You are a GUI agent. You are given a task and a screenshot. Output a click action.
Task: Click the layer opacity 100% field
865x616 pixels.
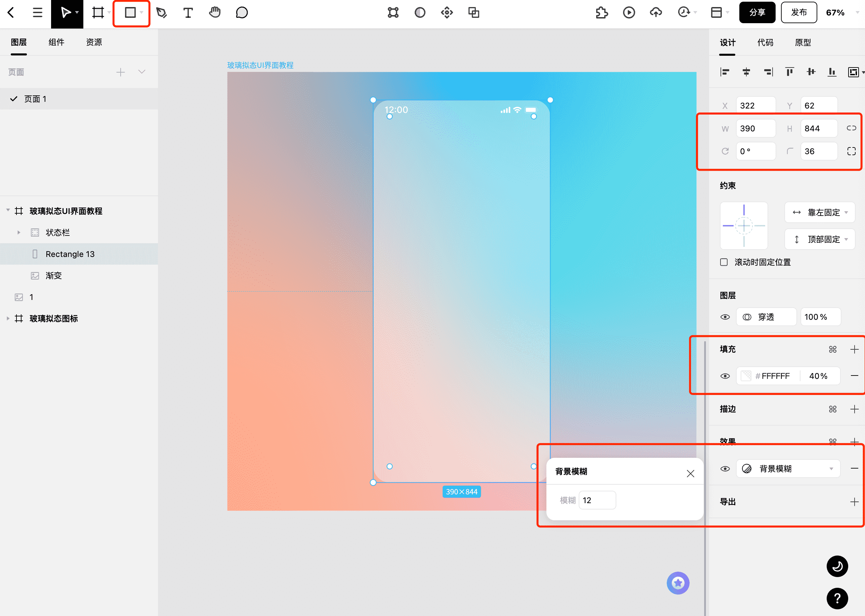(x=820, y=317)
